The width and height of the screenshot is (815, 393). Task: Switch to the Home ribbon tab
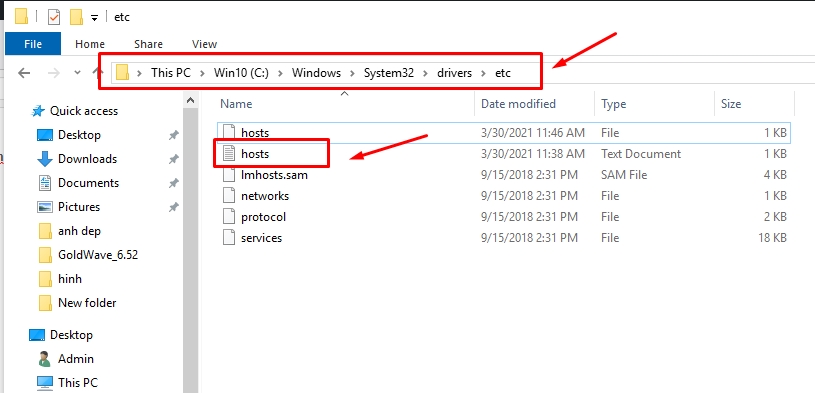point(90,44)
